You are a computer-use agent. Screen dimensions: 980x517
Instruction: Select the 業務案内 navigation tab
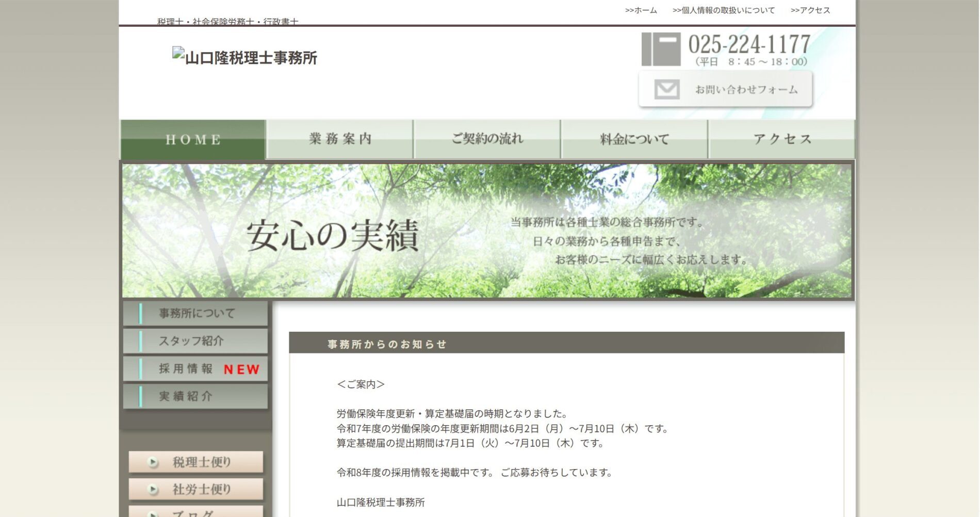(x=340, y=139)
